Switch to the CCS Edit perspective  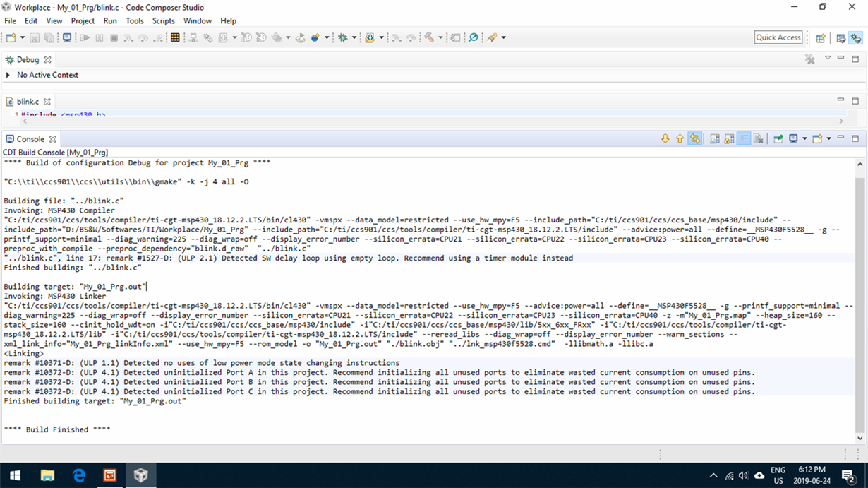[841, 38]
